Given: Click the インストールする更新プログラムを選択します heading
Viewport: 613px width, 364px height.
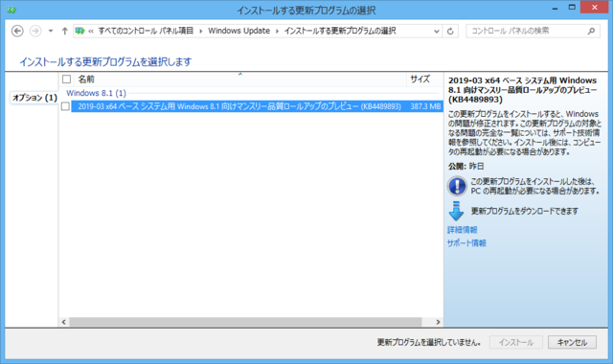Looking at the screenshot, I should point(105,61).
